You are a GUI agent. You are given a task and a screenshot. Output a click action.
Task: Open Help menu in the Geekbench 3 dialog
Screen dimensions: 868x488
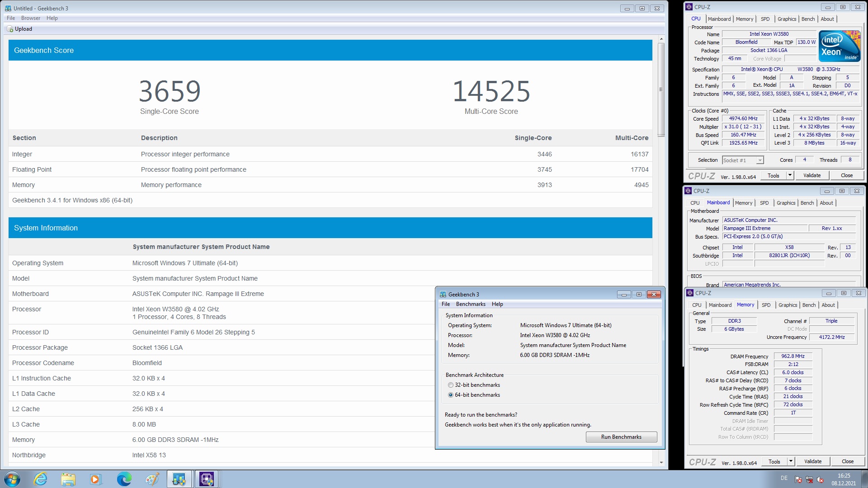[x=497, y=304]
